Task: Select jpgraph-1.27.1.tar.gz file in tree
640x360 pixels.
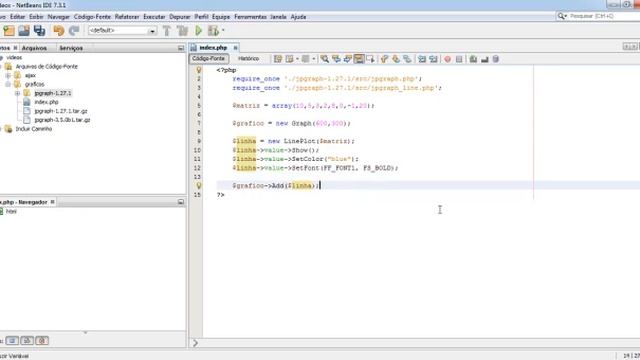Action: pos(61,111)
